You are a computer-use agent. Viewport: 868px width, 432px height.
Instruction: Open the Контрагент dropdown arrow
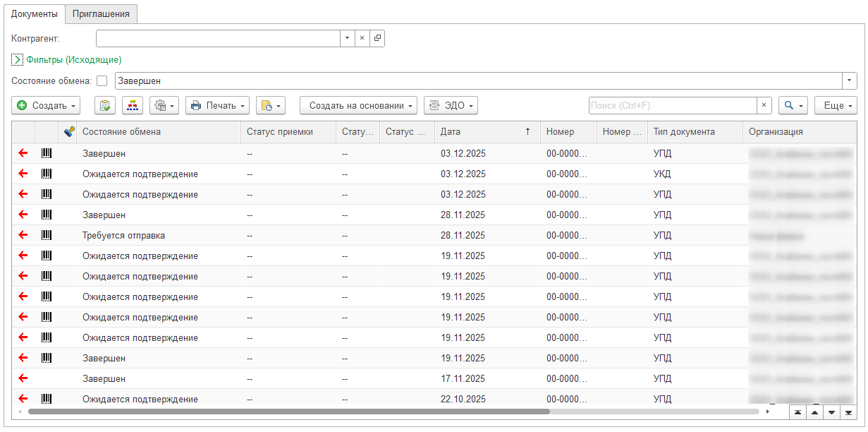(347, 39)
